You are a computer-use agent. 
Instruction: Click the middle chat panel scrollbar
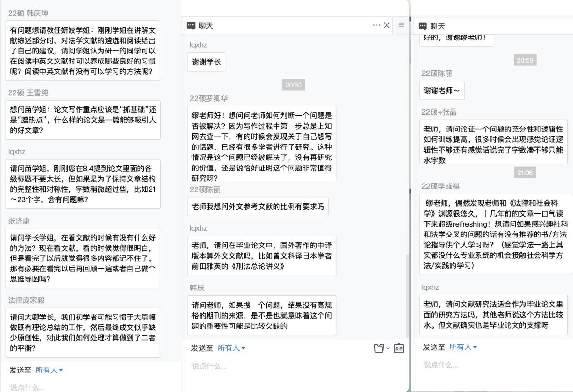pyautogui.click(x=406, y=295)
